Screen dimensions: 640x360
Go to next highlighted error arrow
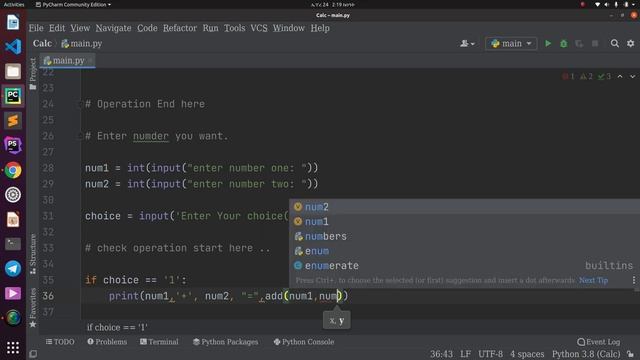click(632, 76)
